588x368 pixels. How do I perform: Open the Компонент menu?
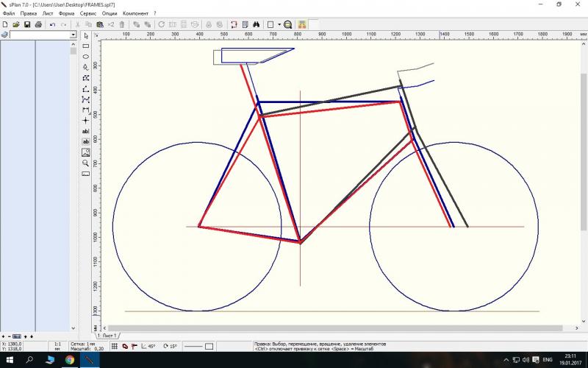[x=136, y=13]
